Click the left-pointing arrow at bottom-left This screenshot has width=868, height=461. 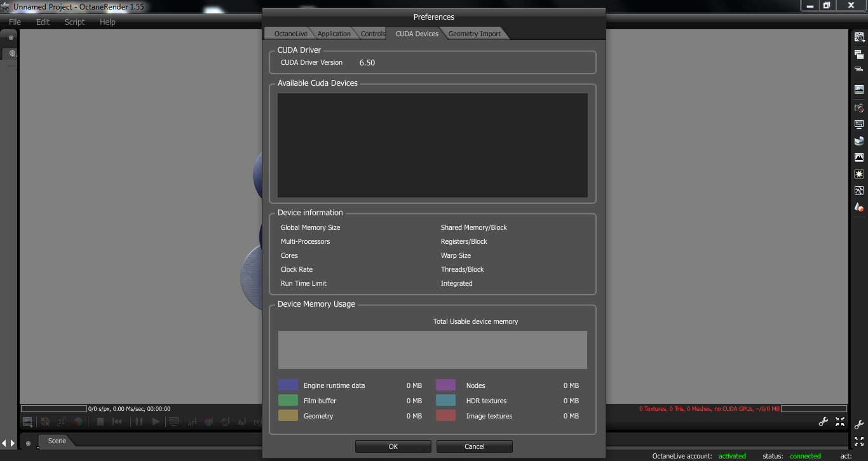[4, 443]
